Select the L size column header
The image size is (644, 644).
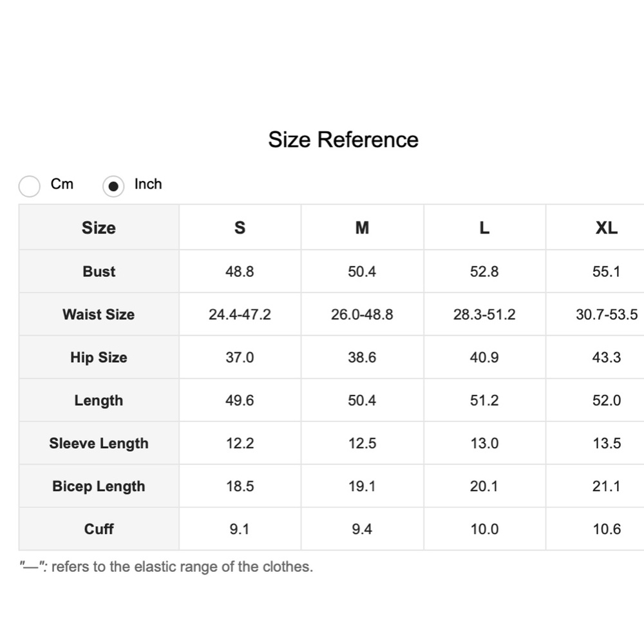(x=485, y=227)
